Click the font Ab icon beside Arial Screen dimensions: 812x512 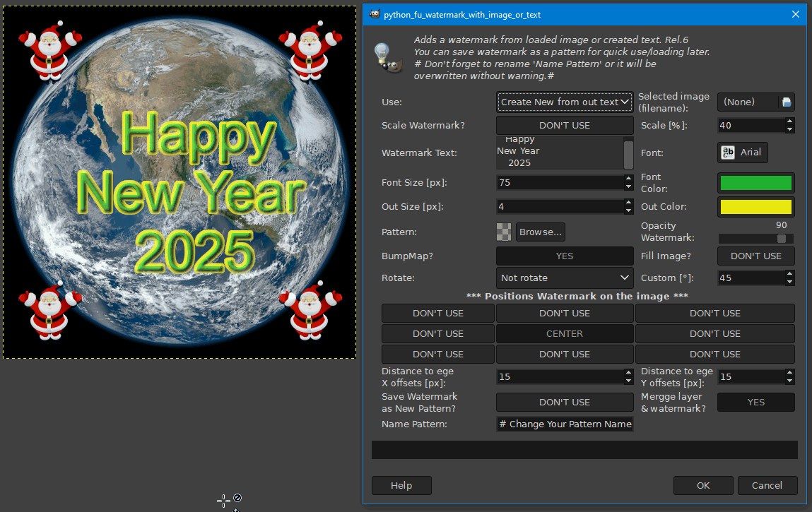[x=728, y=153]
